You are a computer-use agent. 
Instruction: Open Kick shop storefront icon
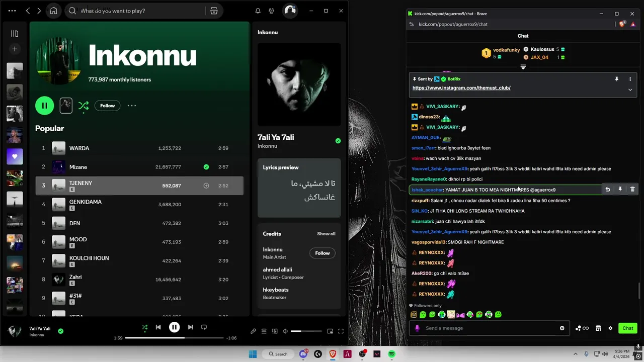598,328
